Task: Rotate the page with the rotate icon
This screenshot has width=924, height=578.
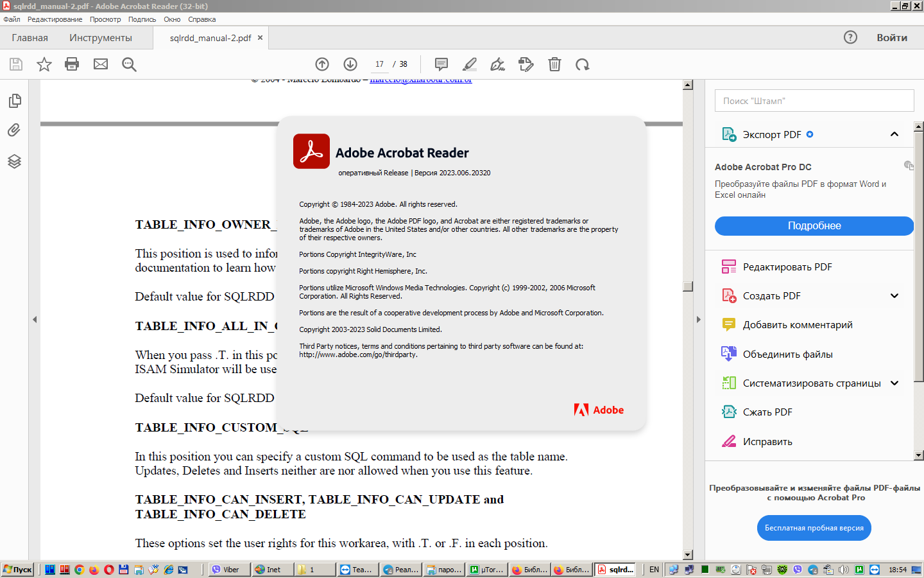Action: point(583,64)
